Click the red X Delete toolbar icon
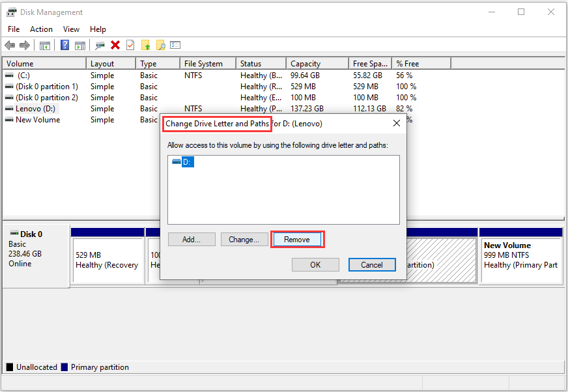This screenshot has width=568, height=392. tap(115, 45)
